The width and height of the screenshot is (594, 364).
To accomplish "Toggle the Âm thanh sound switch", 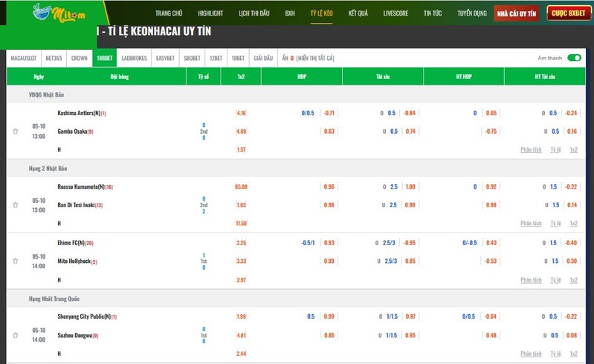I will tap(573, 58).
